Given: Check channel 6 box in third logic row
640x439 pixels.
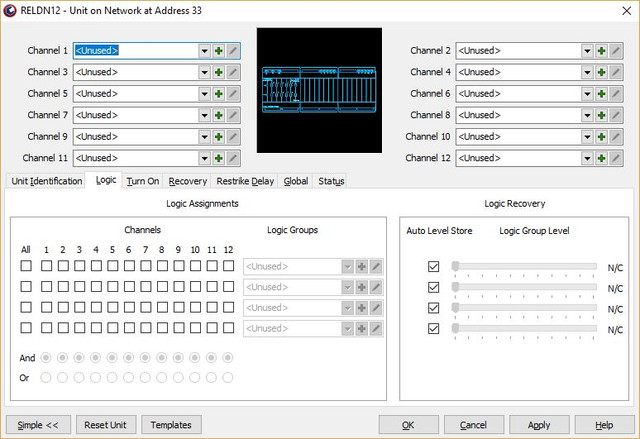Looking at the screenshot, I should tap(129, 307).
